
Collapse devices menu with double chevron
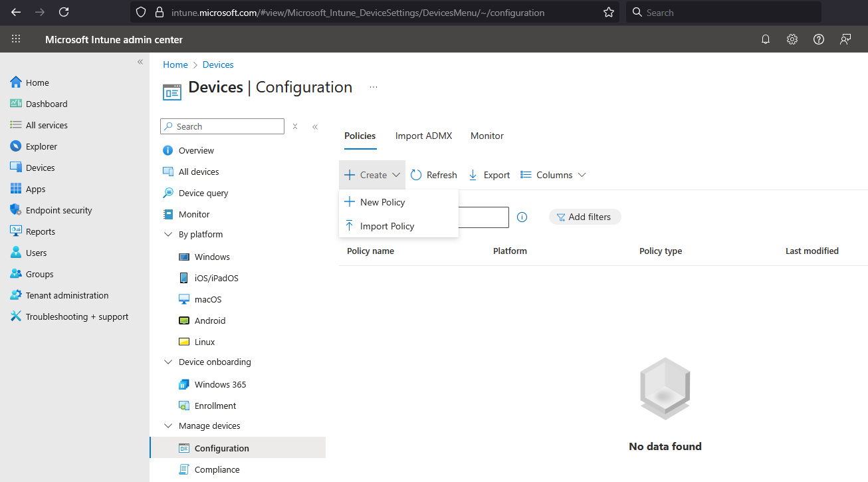315,126
